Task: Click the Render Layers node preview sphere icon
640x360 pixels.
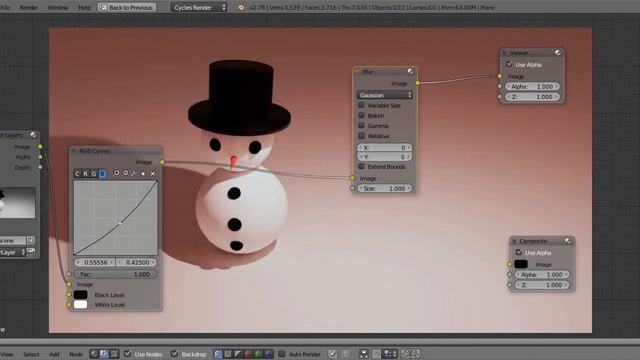Action: tap(33, 135)
